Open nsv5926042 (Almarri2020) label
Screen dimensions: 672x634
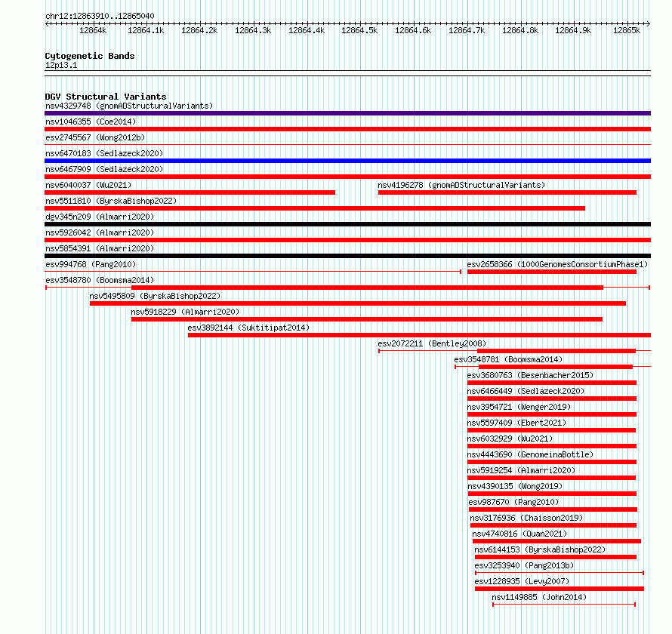pyautogui.click(x=100, y=232)
